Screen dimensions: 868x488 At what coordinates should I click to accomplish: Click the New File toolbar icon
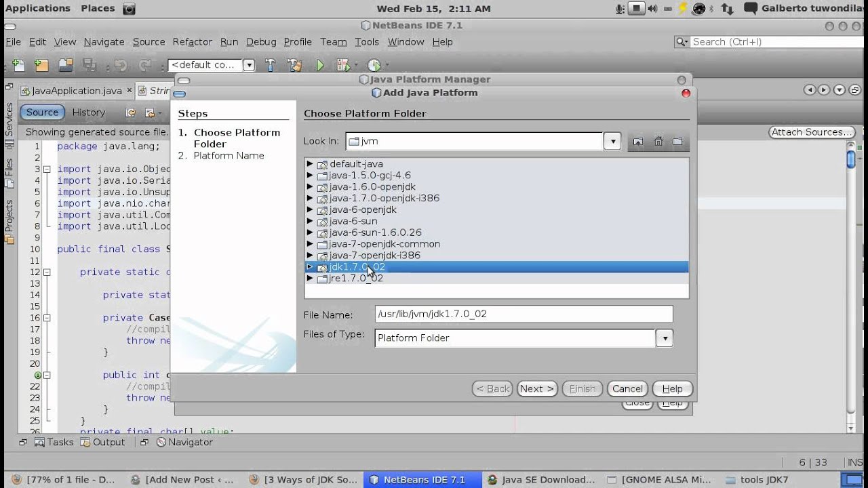pyautogui.click(x=19, y=65)
